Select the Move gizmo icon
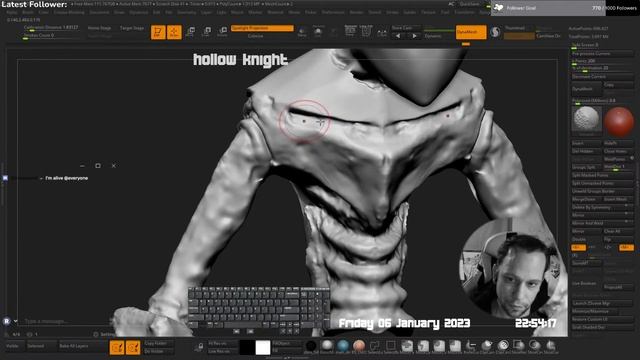 [190, 32]
